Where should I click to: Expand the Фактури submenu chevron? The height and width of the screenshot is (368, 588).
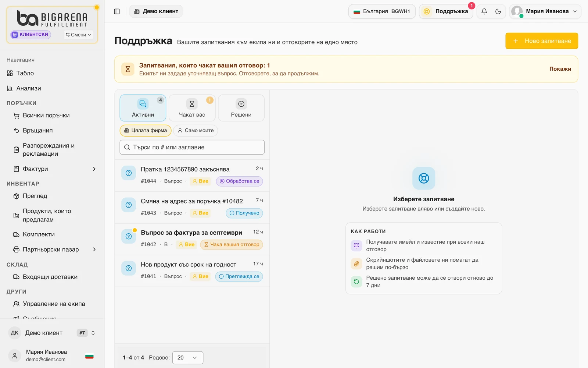[94, 169]
